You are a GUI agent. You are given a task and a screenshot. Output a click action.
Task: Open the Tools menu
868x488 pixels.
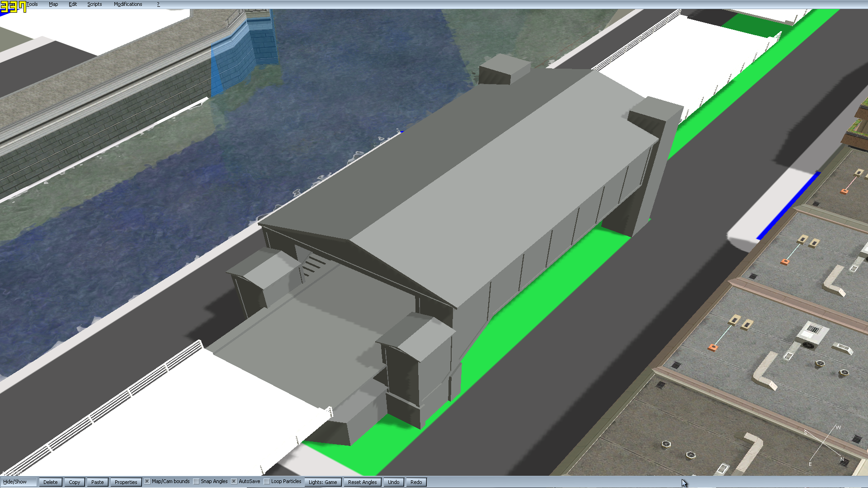click(x=32, y=4)
